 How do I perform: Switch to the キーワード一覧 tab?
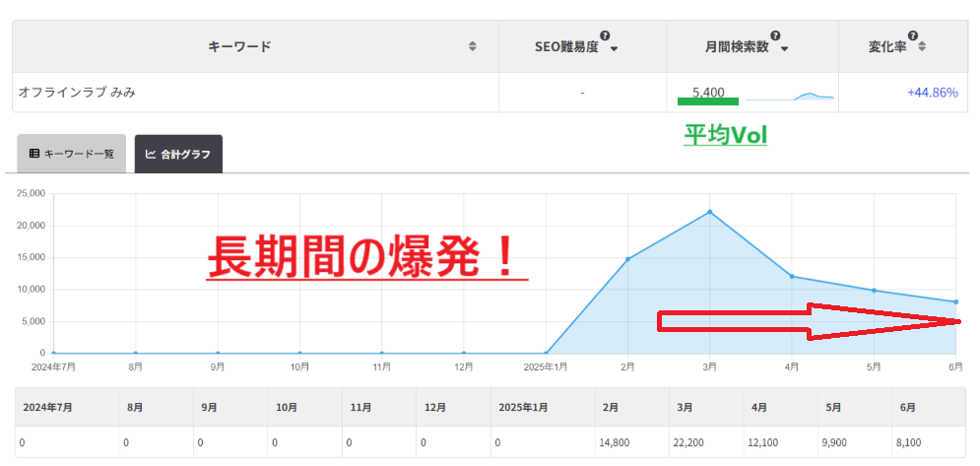[x=72, y=154]
